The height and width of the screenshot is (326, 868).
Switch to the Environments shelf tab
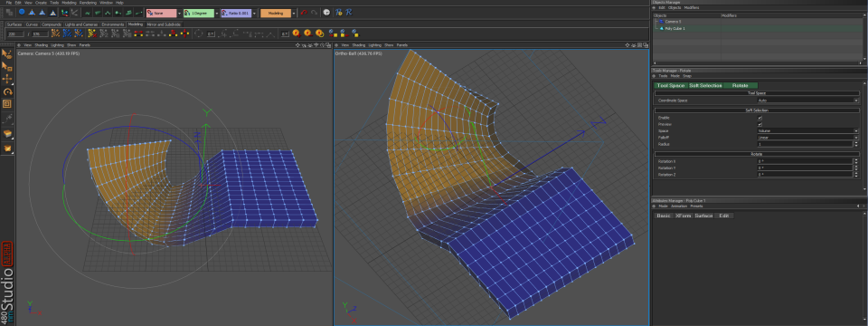click(x=113, y=24)
